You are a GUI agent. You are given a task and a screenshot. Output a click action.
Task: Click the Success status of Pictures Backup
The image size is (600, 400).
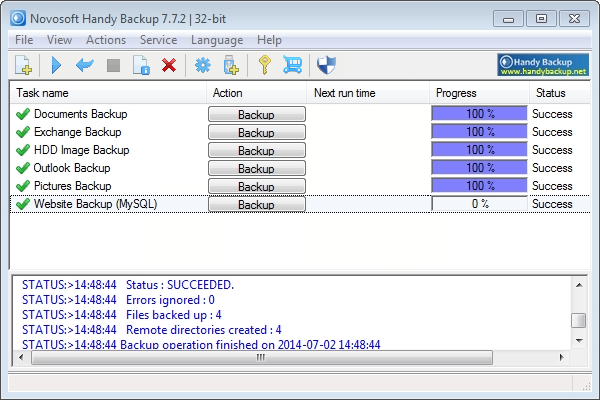coord(552,186)
